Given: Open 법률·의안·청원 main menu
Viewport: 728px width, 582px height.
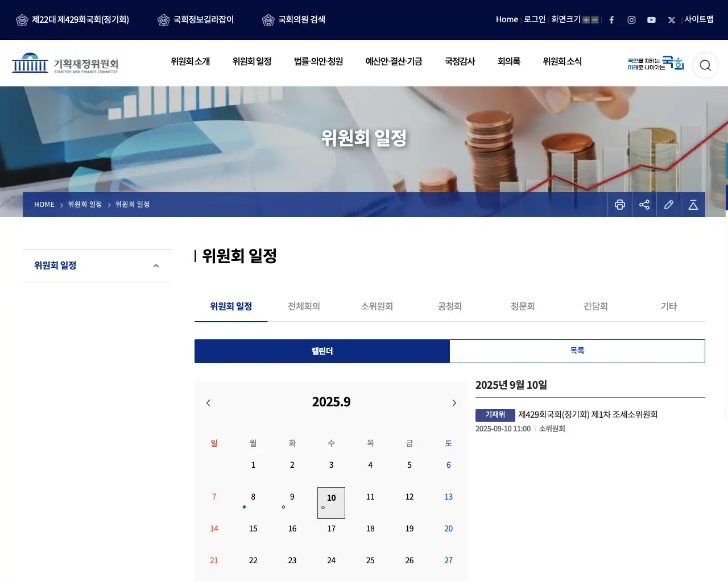Looking at the screenshot, I should [318, 61].
